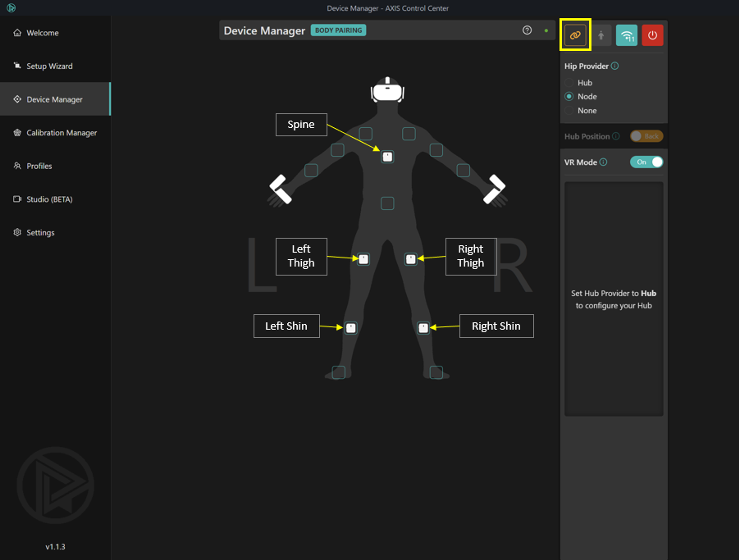Toggle the Hub Position Back switch
This screenshot has width=739, height=560.
click(x=646, y=136)
